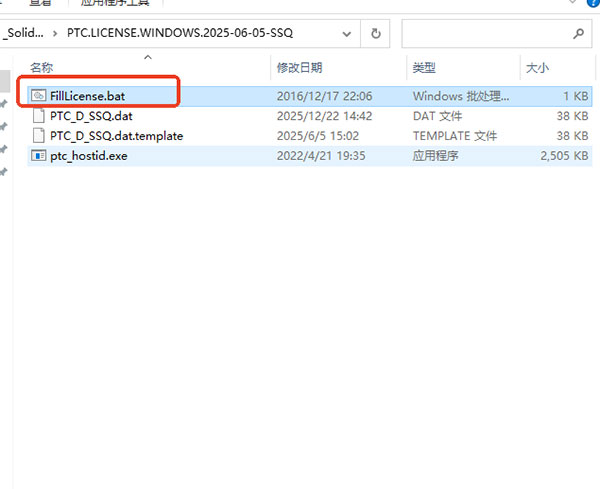Sort files by the 修改日期 column header
Viewport: 600px width, 489px height.
click(300, 68)
